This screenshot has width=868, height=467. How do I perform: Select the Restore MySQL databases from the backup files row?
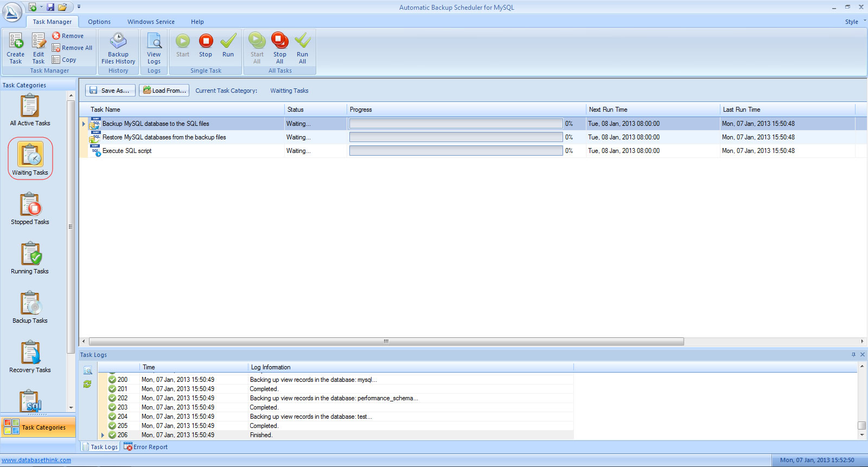pos(473,137)
